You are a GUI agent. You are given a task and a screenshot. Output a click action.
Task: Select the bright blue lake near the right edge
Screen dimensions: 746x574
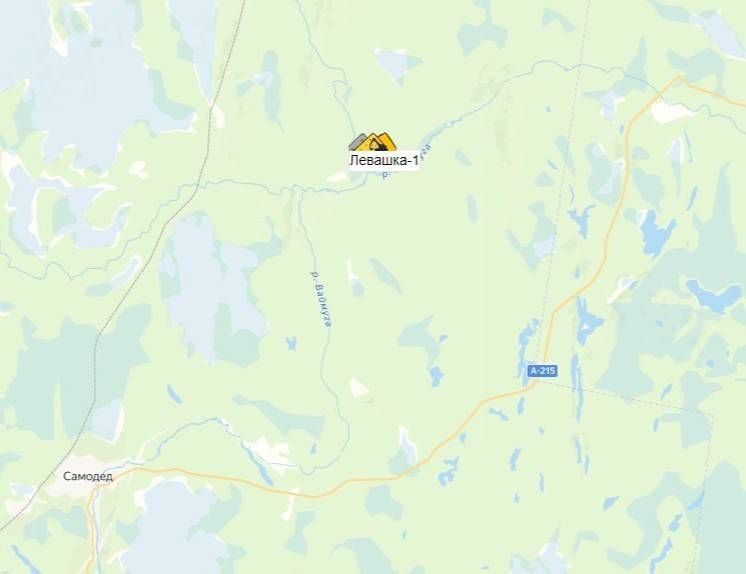(x=712, y=294)
